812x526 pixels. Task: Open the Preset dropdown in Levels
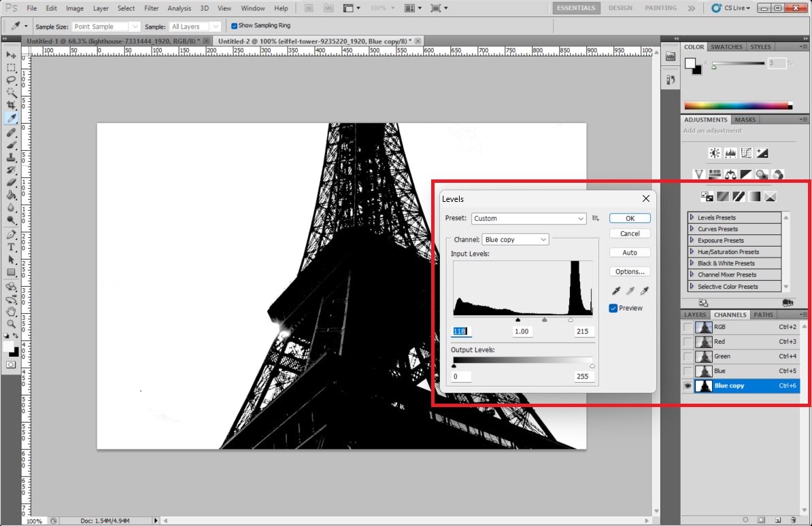pyautogui.click(x=528, y=218)
